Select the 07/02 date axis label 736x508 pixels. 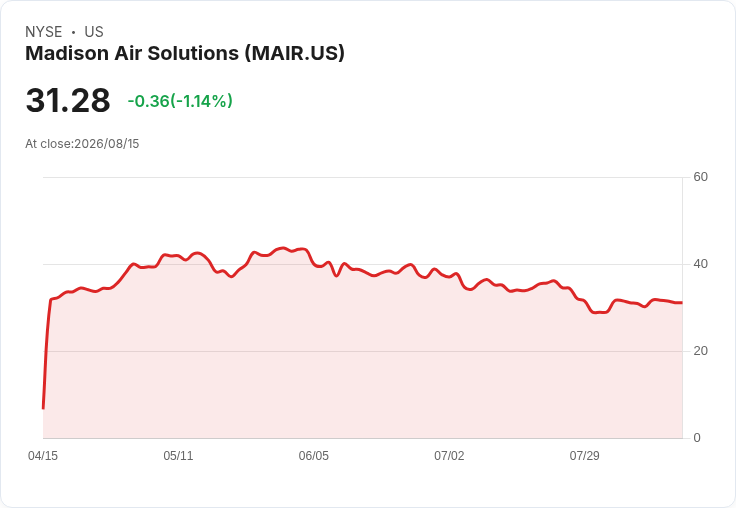click(x=449, y=456)
